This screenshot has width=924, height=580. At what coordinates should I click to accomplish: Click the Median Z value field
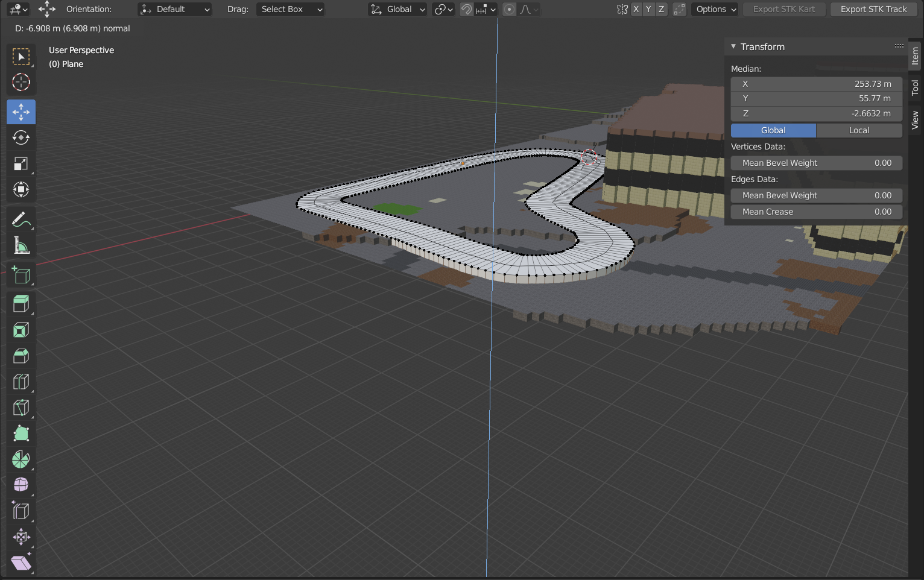[816, 113]
